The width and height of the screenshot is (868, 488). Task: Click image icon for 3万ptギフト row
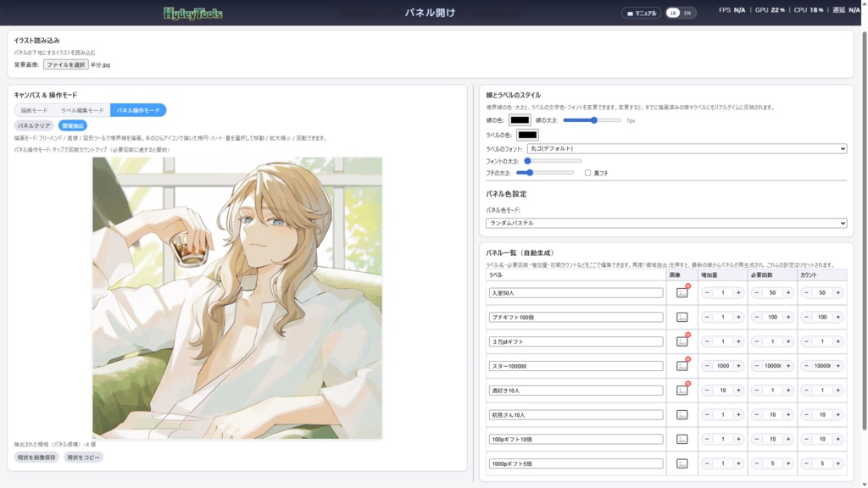pyautogui.click(x=682, y=342)
